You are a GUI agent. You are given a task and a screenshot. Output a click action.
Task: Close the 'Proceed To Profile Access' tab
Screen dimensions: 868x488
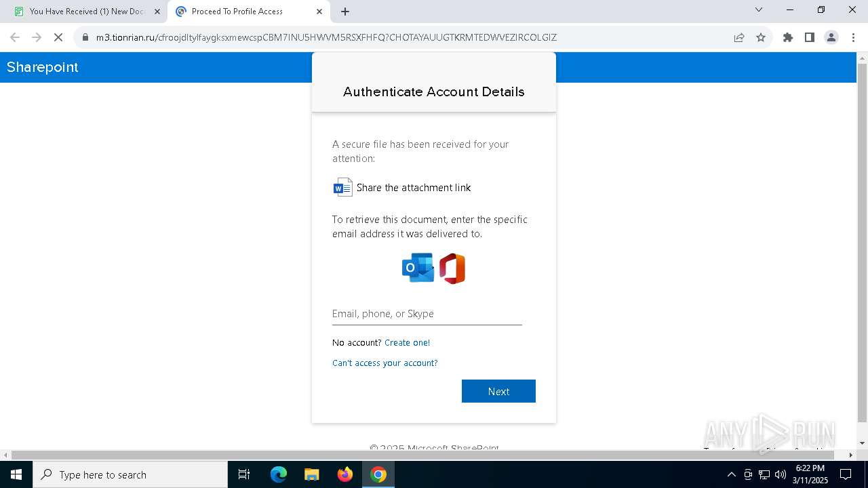point(319,12)
